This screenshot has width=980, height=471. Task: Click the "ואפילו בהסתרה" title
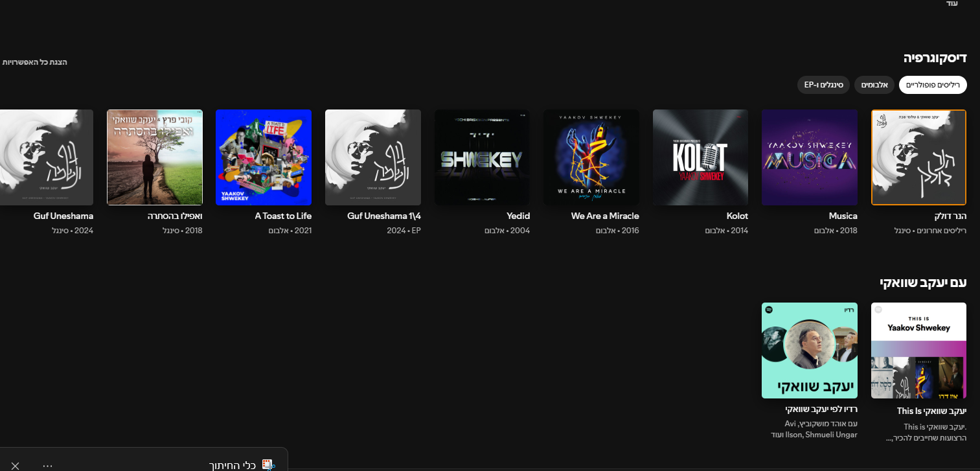point(175,216)
